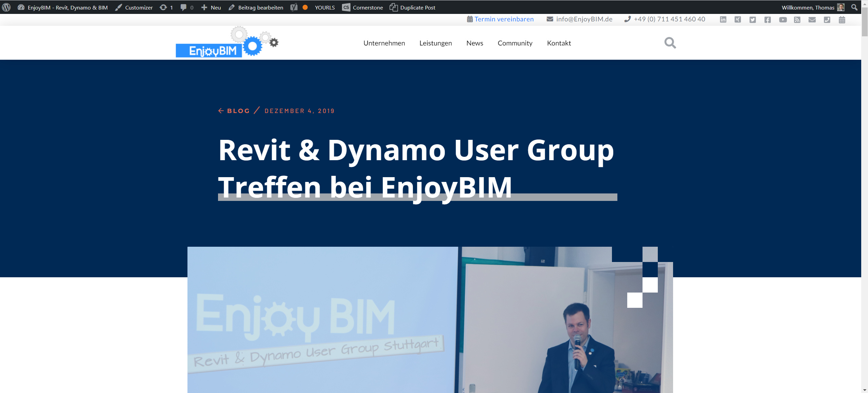Click Duplicate Post

pos(412,7)
